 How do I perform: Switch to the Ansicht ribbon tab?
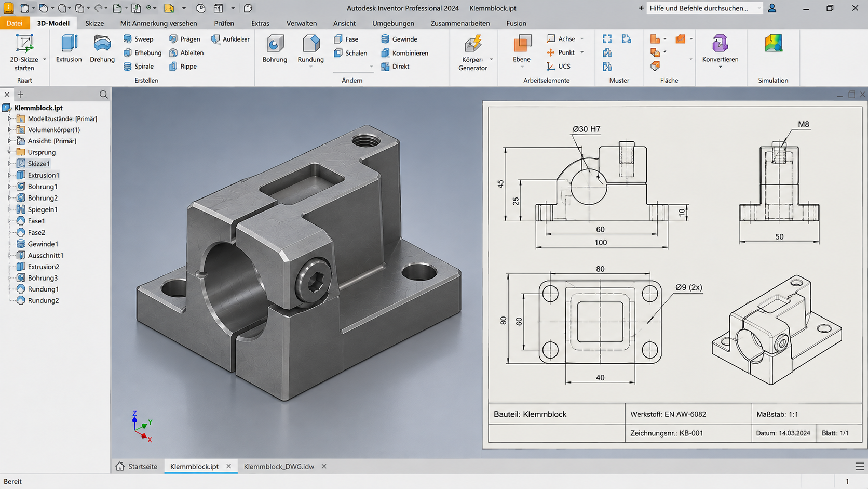[344, 23]
